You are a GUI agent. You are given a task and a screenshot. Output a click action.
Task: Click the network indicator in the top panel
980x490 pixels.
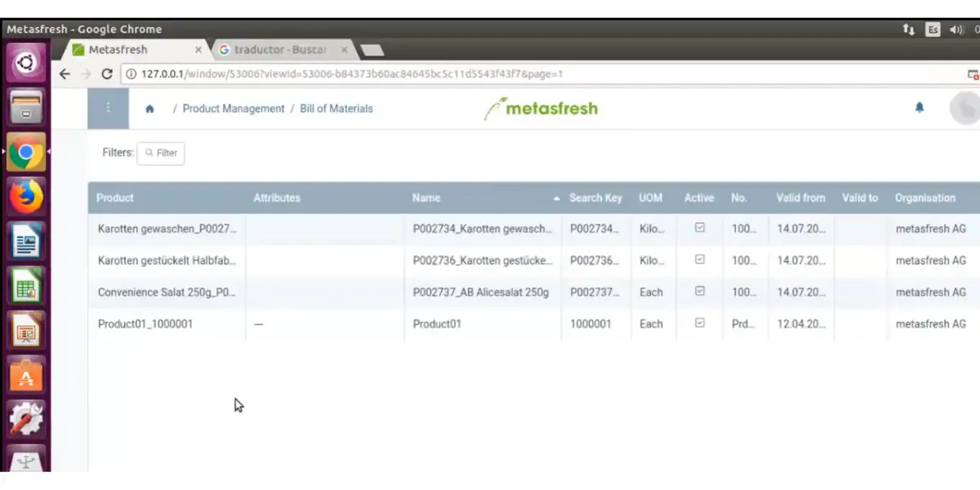click(x=909, y=29)
